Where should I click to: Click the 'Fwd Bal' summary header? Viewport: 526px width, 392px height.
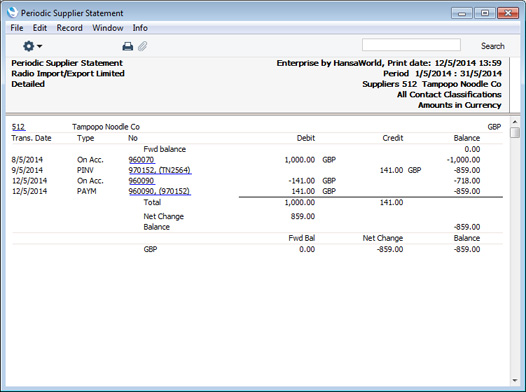pyautogui.click(x=302, y=238)
